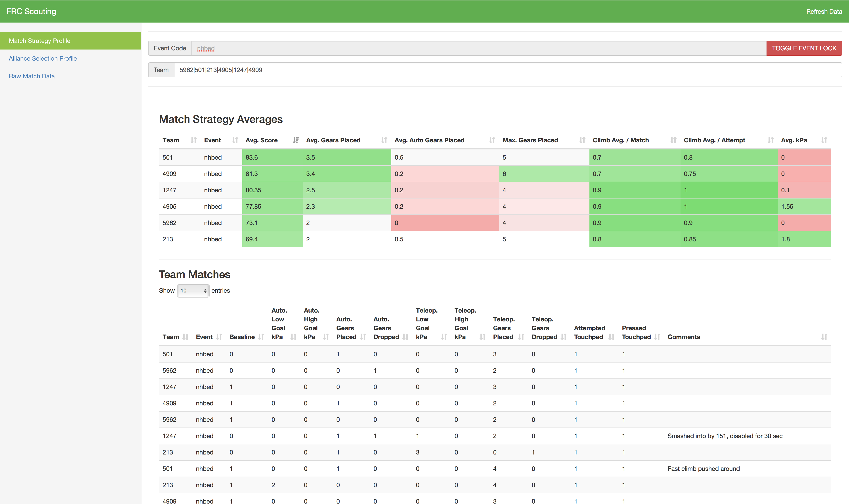Toggle the event lock
Screen dimensions: 849x504
click(x=804, y=48)
